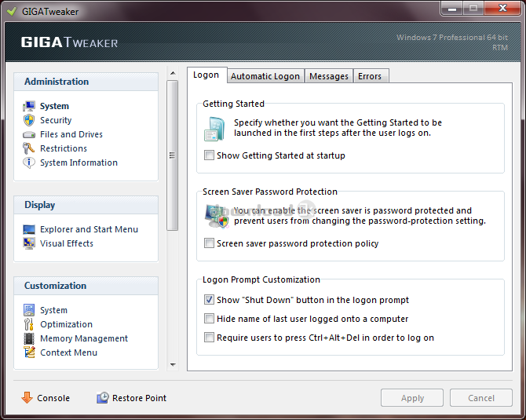
Task: Select System under Administration
Action: tap(54, 106)
